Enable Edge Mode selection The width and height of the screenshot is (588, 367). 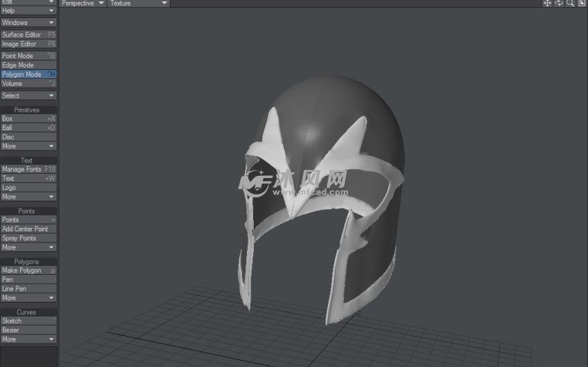tap(28, 65)
